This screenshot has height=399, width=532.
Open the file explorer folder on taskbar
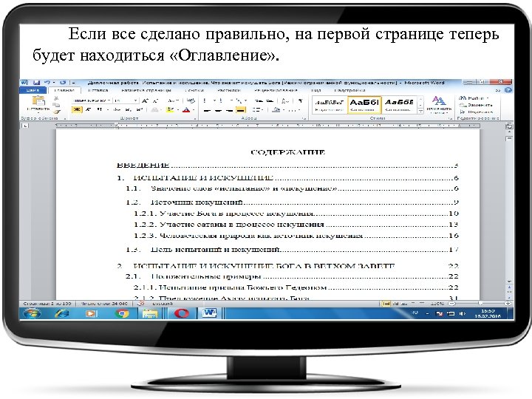pyautogui.click(x=149, y=313)
